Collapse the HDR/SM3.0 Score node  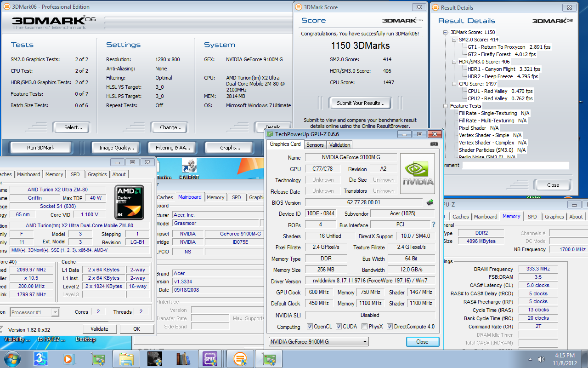pyautogui.click(x=454, y=62)
